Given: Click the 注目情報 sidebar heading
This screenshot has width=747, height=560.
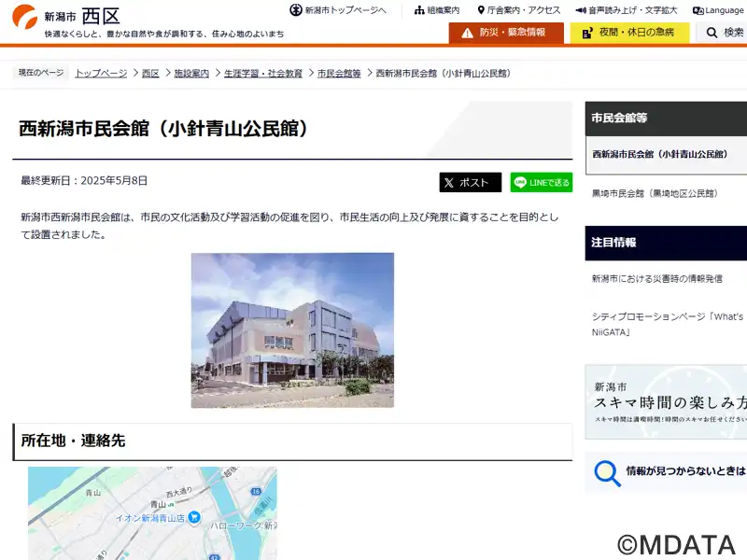Looking at the screenshot, I should pos(666,243).
